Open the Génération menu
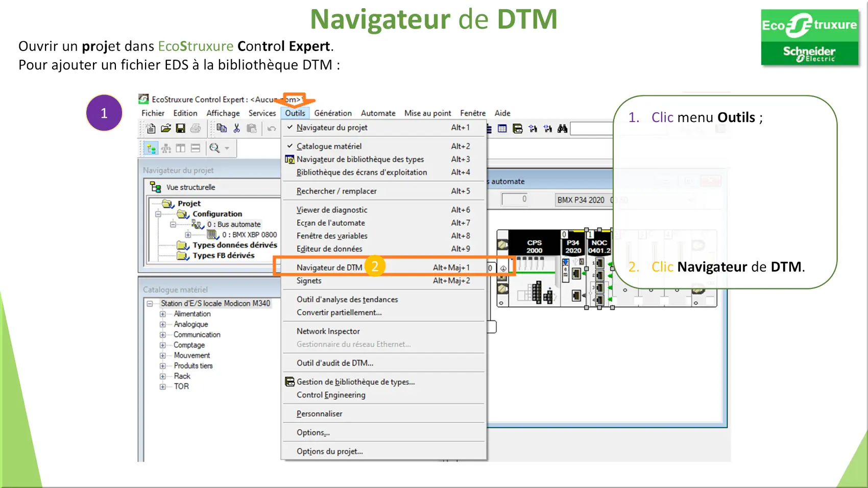 (333, 113)
